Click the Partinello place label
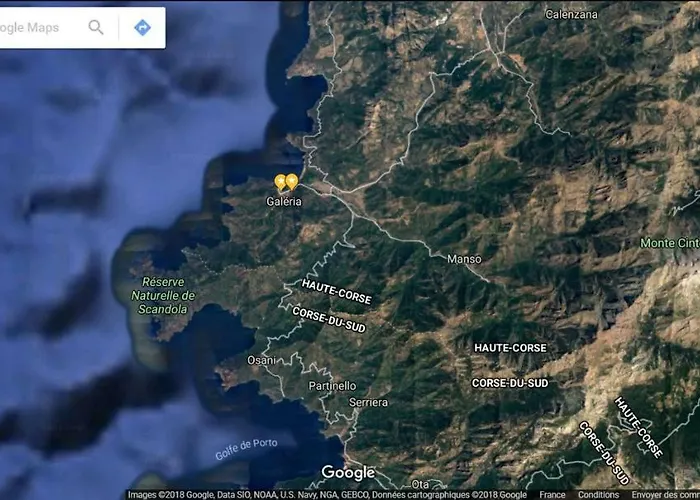The width and height of the screenshot is (700, 500). 332,385
